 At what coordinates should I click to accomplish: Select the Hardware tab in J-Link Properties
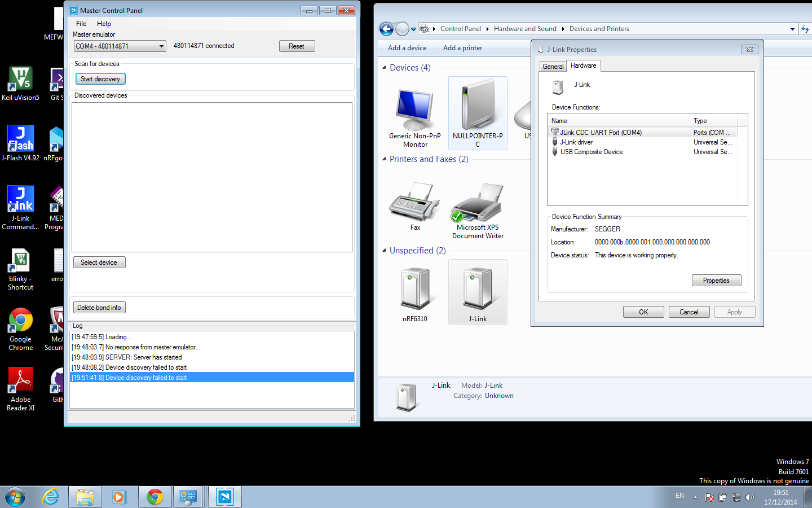[583, 65]
